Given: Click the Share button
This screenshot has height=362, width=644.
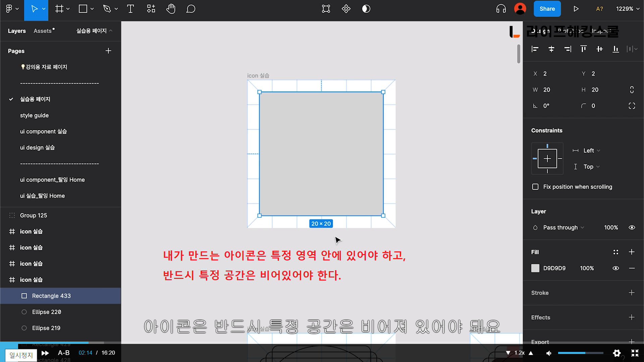Looking at the screenshot, I should (547, 9).
